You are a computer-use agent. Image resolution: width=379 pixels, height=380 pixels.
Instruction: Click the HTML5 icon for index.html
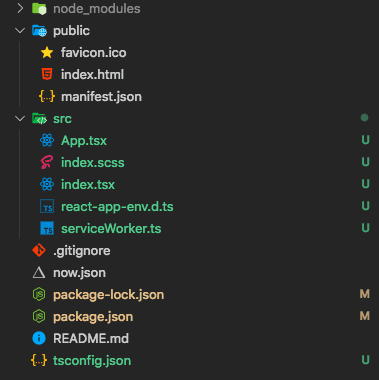47,74
